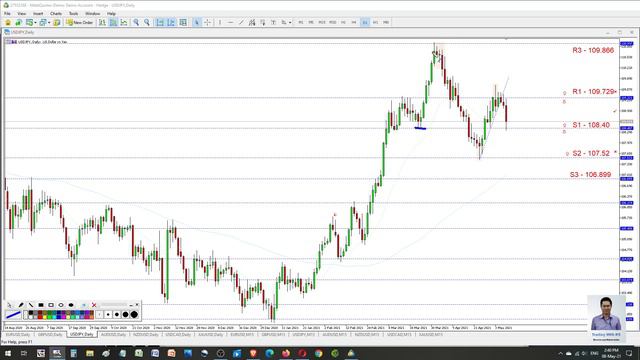This screenshot has height=360, width=640.
Task: Pick the black color swatch in palette
Action: click(x=31, y=313)
